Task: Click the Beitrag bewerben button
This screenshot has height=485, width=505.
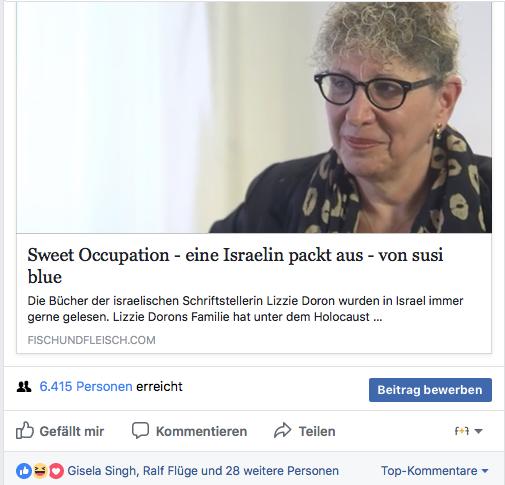Action: tap(430, 390)
